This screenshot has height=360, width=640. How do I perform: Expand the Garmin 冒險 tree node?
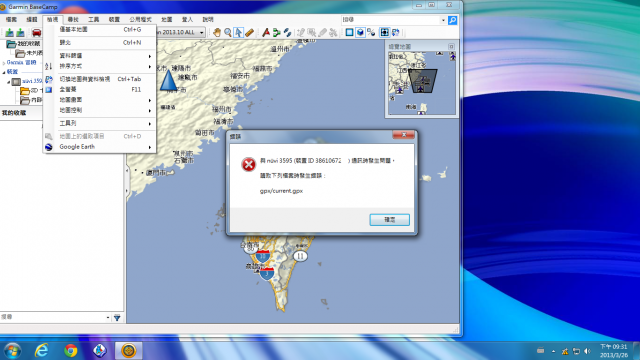(4, 63)
